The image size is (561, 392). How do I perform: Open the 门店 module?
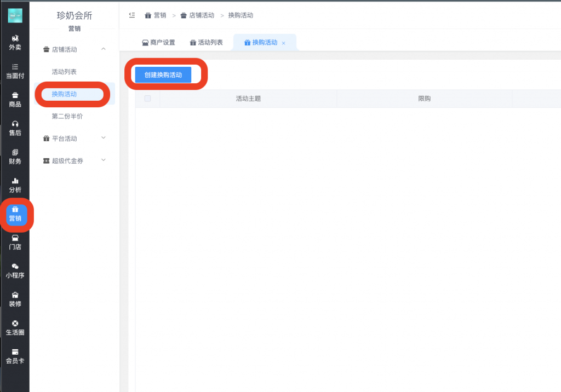pos(15,244)
